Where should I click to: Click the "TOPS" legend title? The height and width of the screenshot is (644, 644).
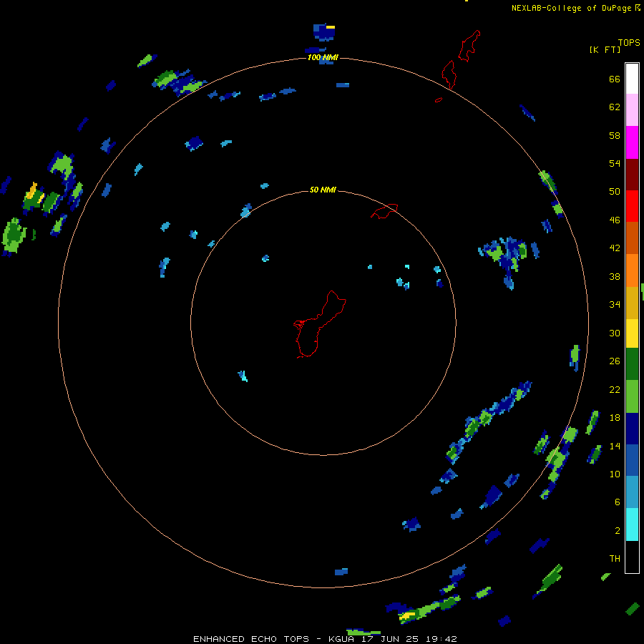(629, 42)
